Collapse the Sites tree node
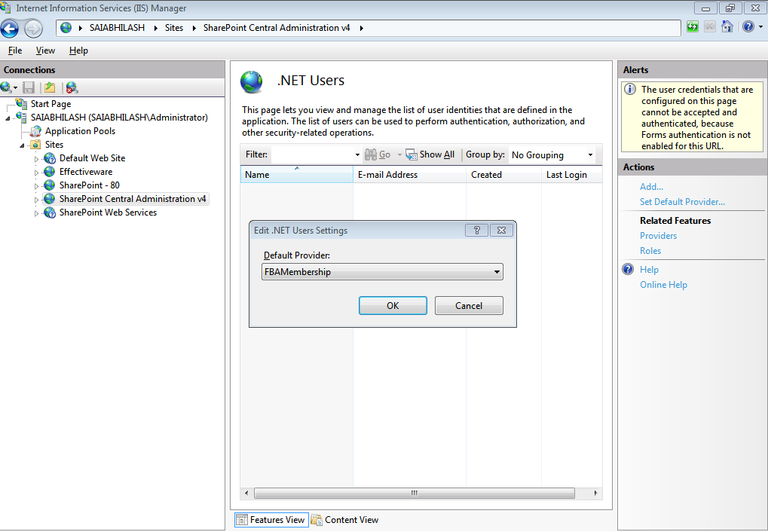 tap(22, 145)
